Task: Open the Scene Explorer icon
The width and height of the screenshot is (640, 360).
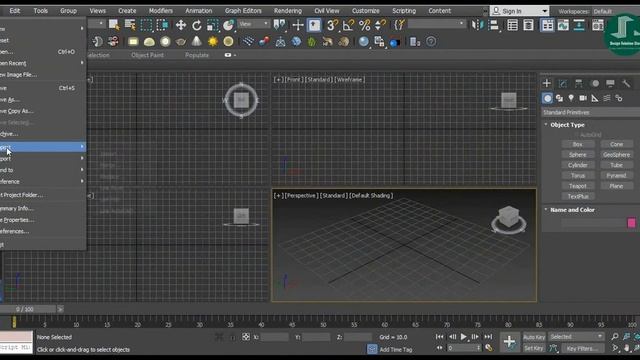Action: pos(512,25)
